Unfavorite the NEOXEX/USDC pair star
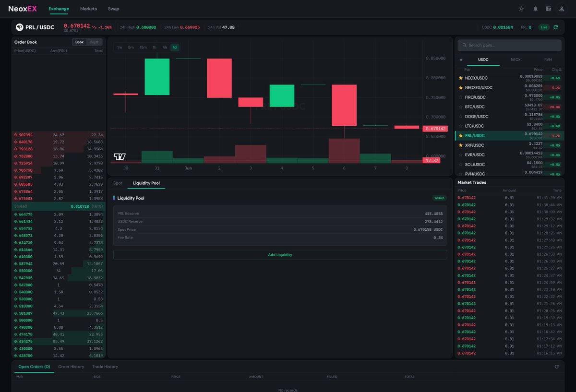 [x=461, y=87]
